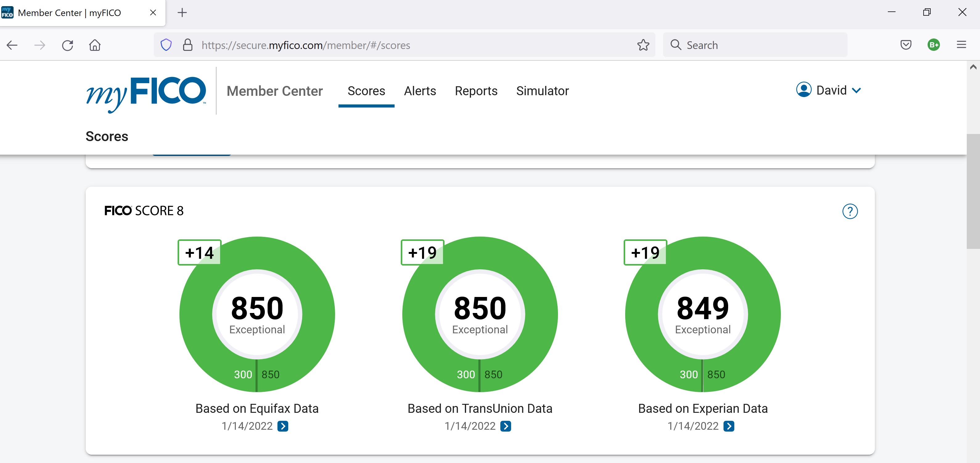The height and width of the screenshot is (463, 980).
Task: Go to the Simulator tab
Action: coord(543,91)
